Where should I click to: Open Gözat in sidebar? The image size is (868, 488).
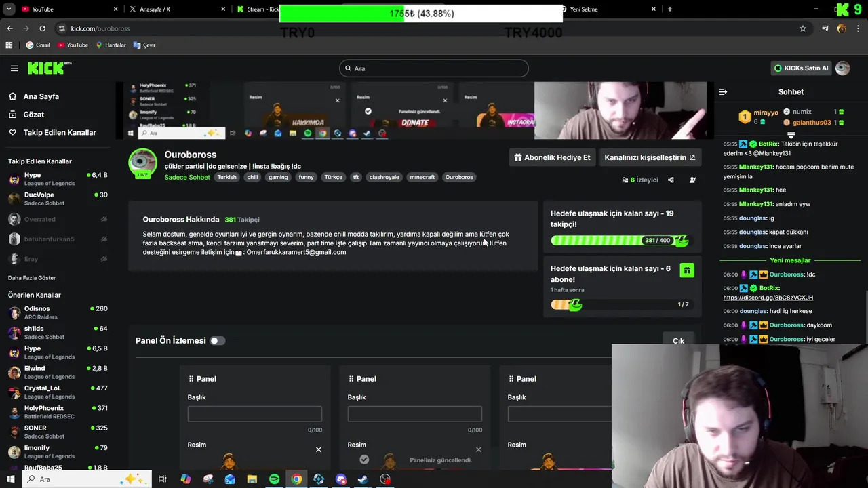pyautogui.click(x=34, y=115)
